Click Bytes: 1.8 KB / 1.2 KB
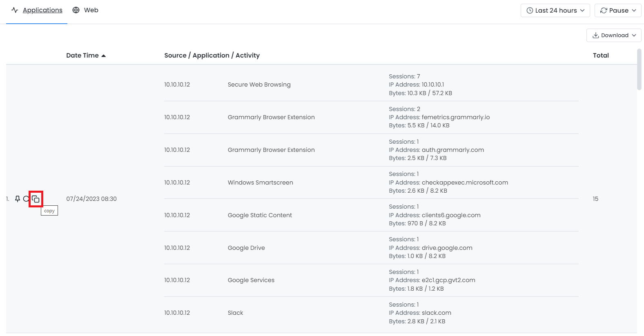The width and height of the screenshot is (644, 336). point(417,289)
